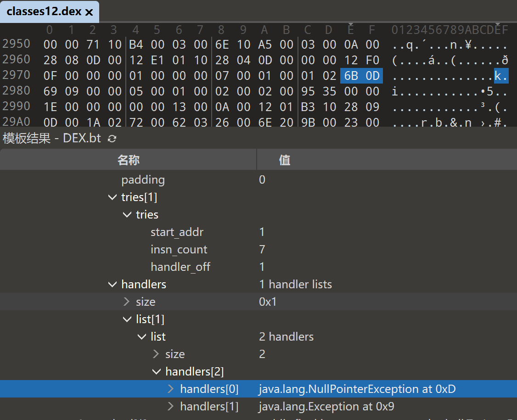
Task: Refresh the DEX.bt template results
Action: [x=112, y=139]
